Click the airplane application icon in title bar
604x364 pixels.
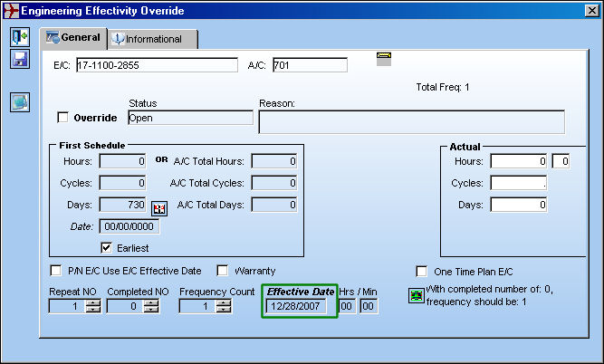[11, 10]
